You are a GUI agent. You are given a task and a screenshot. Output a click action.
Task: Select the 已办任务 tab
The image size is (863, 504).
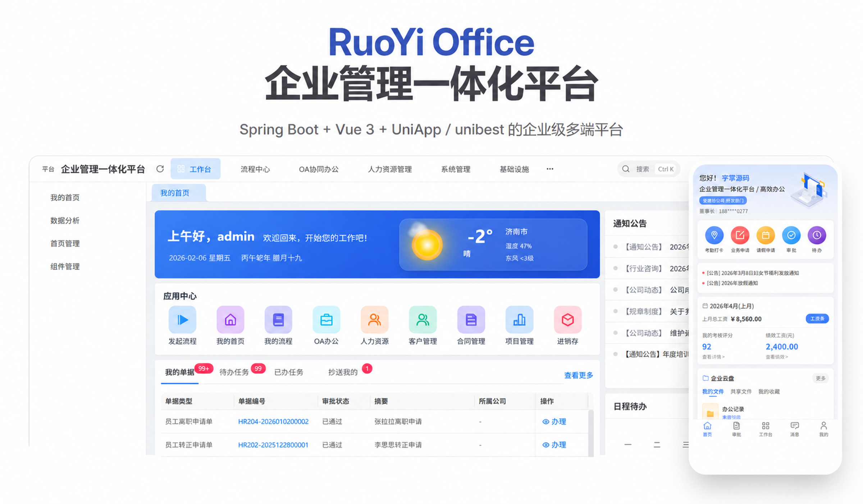tap(288, 372)
